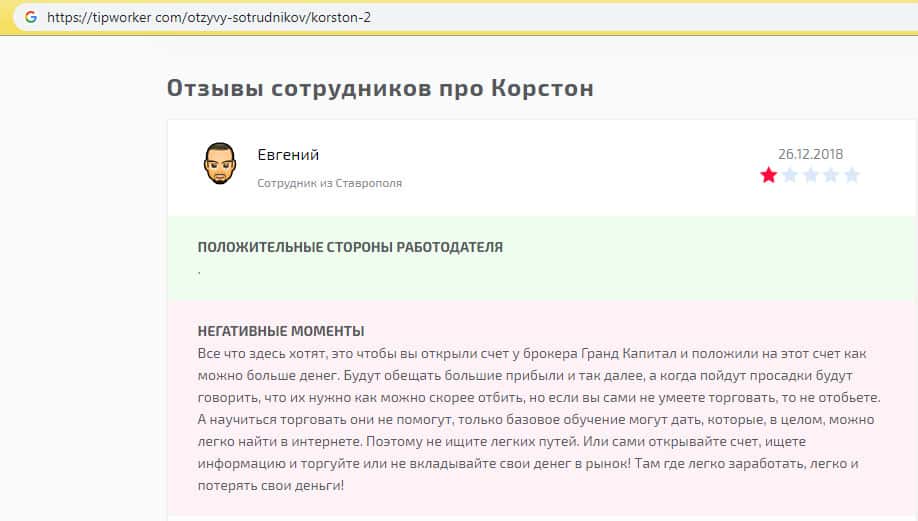The height and width of the screenshot is (521, 918).
Task: Click the second rating star
Action: pos(790,174)
